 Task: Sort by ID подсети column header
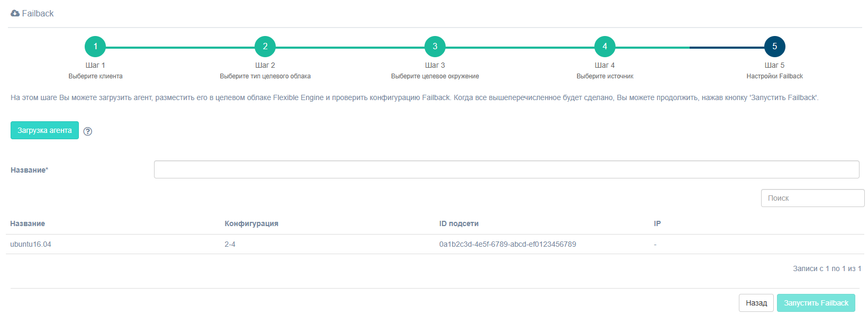pos(459,223)
